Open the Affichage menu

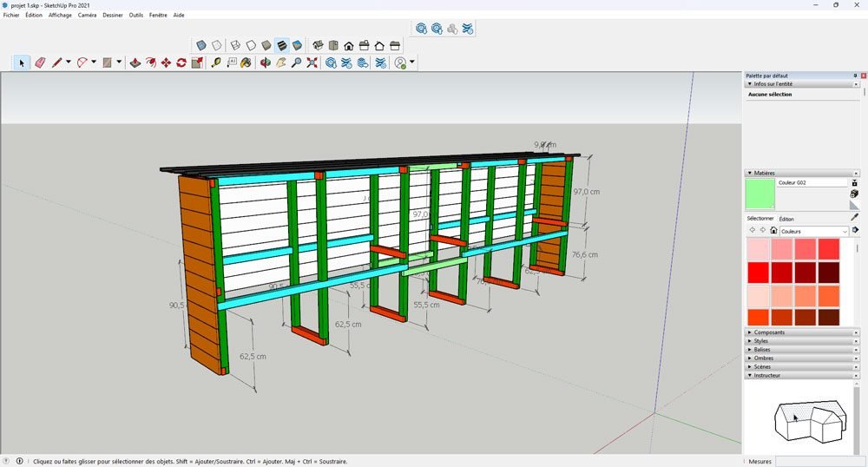(x=60, y=15)
